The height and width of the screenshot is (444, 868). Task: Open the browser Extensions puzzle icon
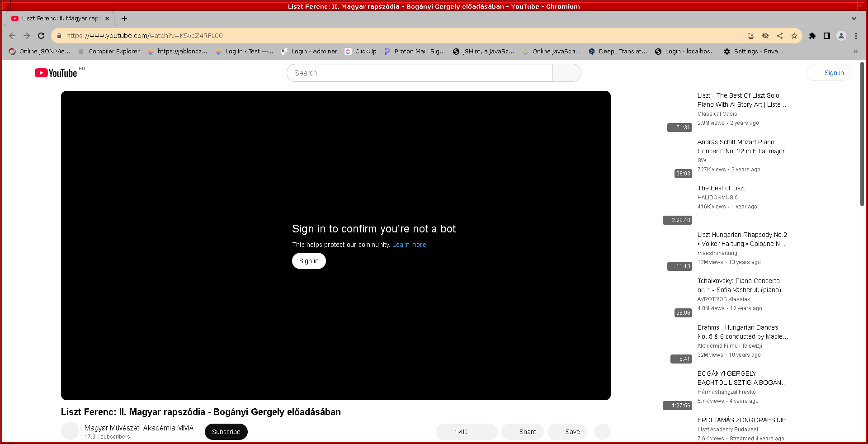point(812,36)
